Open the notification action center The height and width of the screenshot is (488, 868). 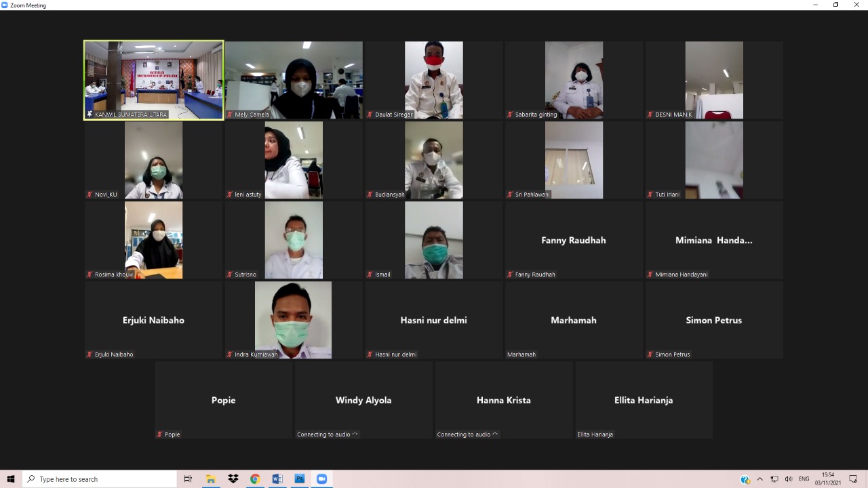pyautogui.click(x=853, y=479)
